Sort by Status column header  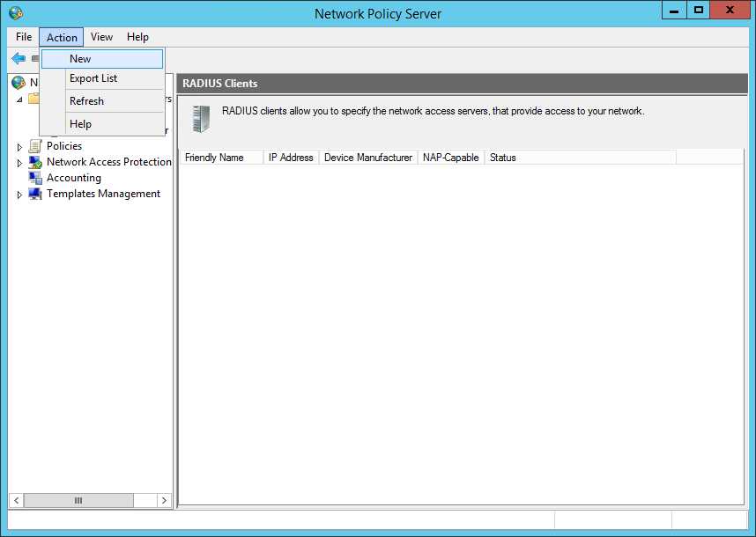point(581,158)
